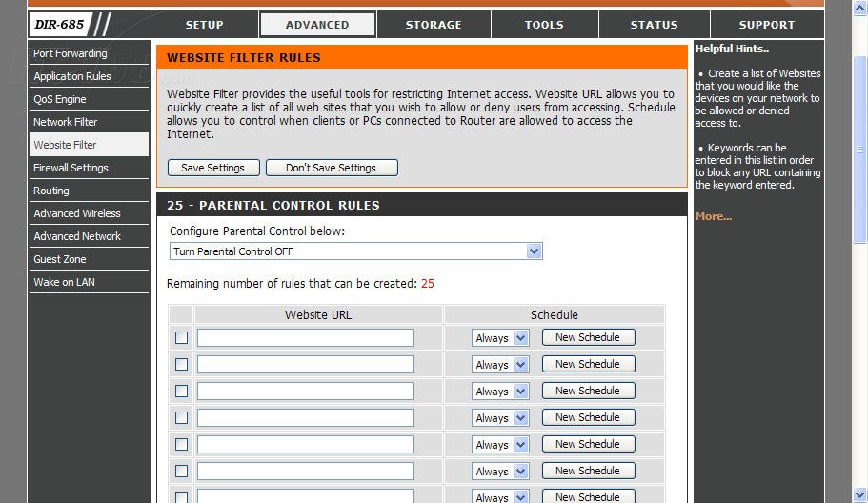This screenshot has width=868, height=503.
Task: Click the first Website URL input field
Action: coord(305,338)
